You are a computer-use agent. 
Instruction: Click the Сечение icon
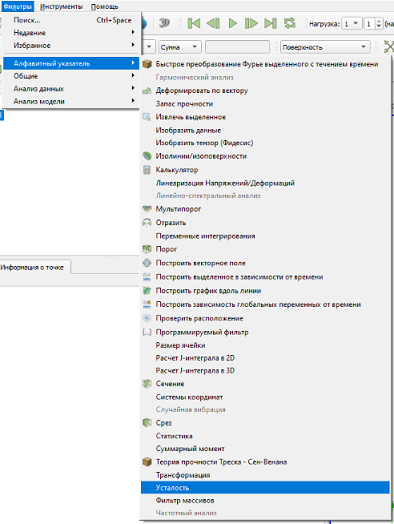pos(147,384)
